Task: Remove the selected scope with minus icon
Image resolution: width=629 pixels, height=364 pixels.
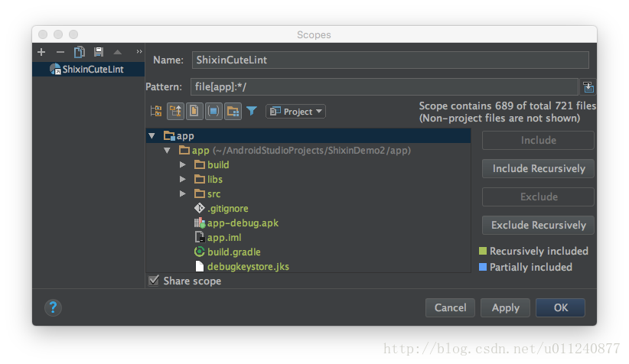Action: click(60, 52)
